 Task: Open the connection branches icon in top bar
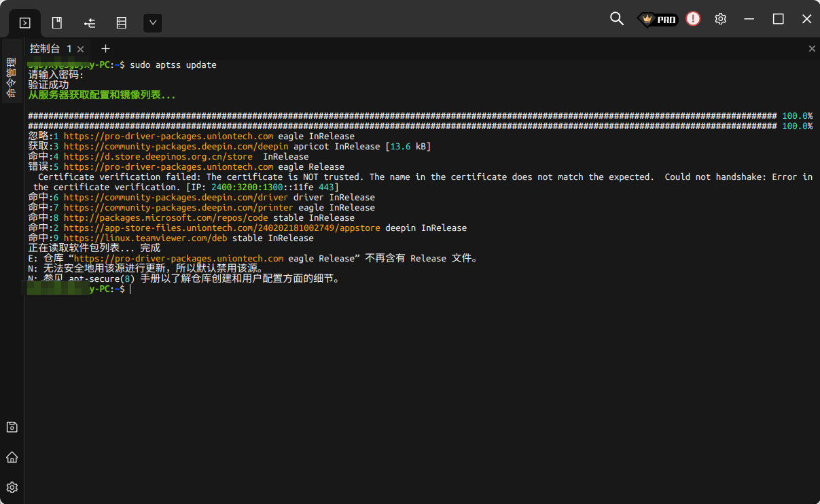point(90,23)
